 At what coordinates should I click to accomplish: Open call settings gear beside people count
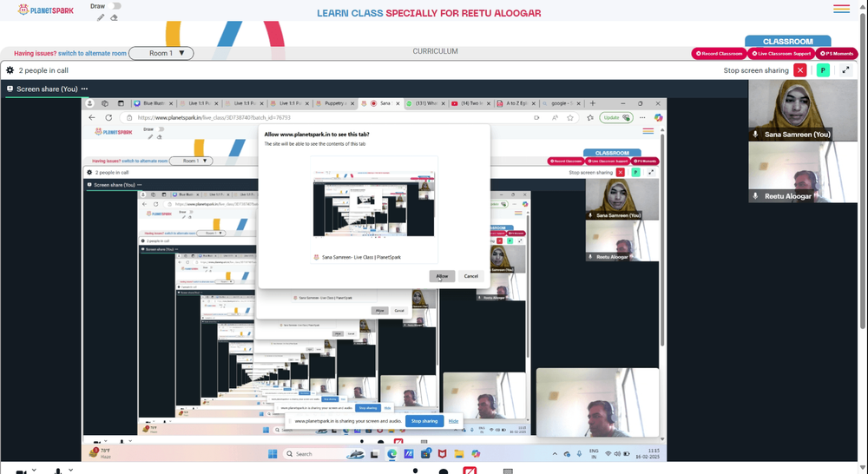[x=10, y=70]
